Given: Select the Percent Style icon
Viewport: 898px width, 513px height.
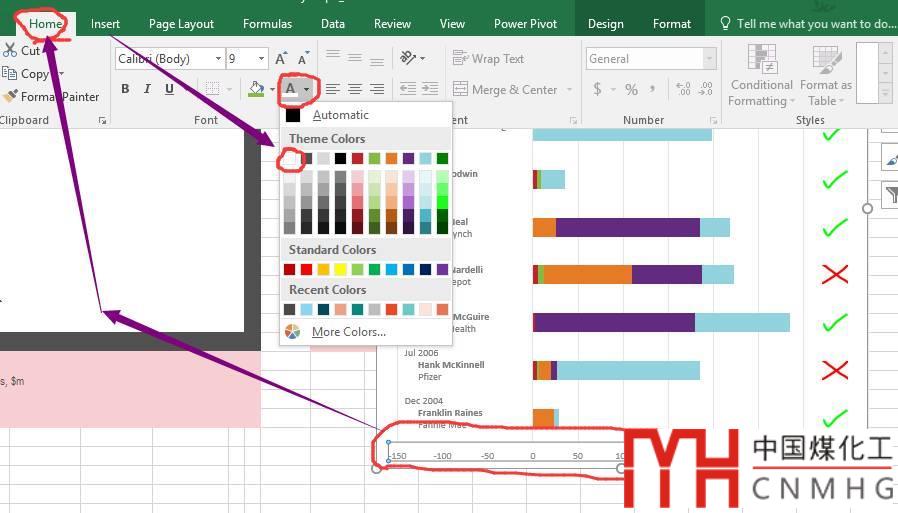Looking at the screenshot, I should (631, 89).
